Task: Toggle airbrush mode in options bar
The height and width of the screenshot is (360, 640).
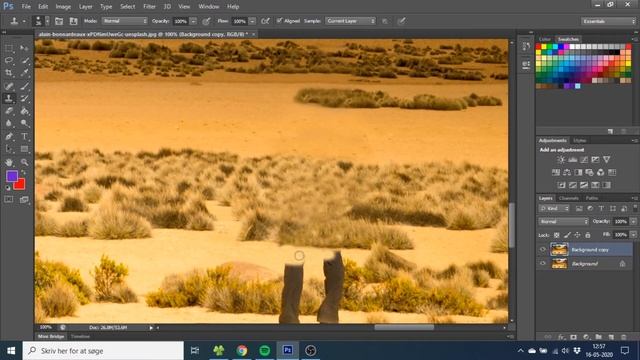Action: (x=265, y=21)
